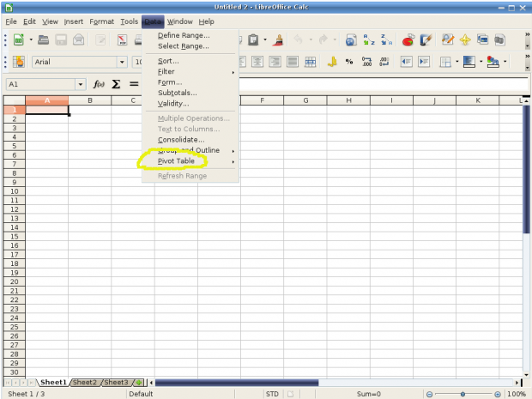Switch to the Sheet3 tab
This screenshot has height=399, width=532.
coord(116,383)
